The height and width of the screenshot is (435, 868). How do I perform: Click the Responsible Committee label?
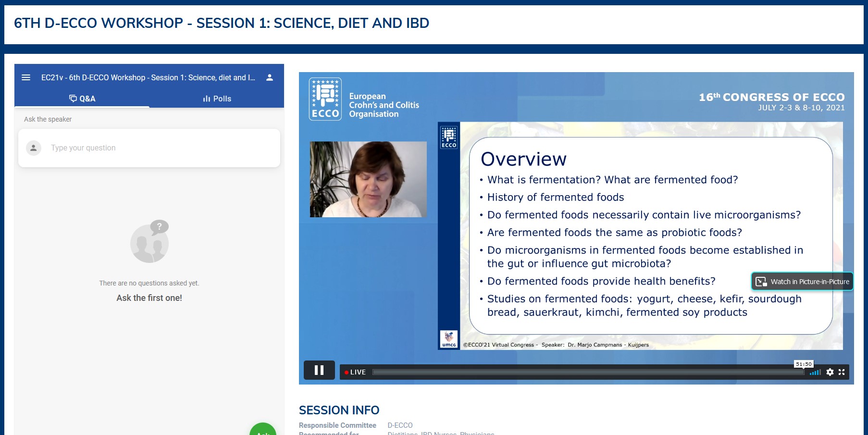click(x=337, y=425)
